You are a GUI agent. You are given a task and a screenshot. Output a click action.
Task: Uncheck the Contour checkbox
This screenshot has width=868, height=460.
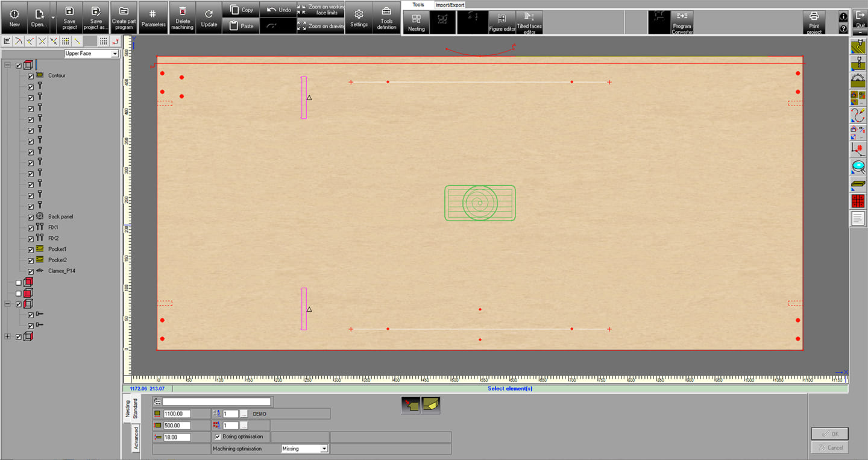click(x=31, y=76)
